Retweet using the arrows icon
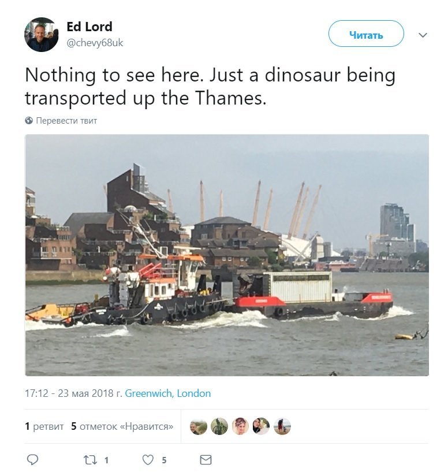448x476 pixels. [90, 460]
